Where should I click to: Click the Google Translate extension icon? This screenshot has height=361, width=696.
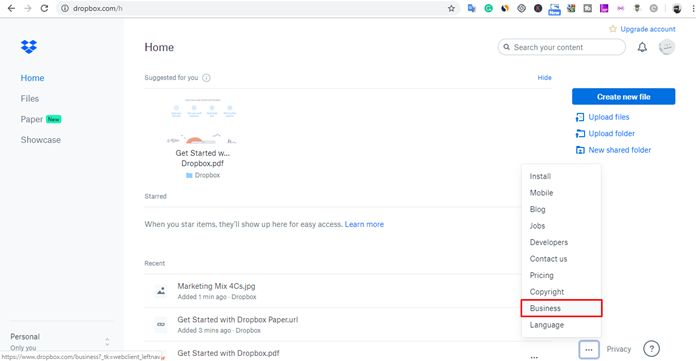pyautogui.click(x=472, y=8)
